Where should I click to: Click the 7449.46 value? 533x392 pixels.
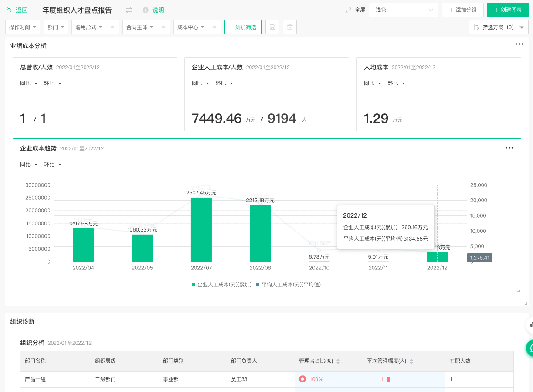pyautogui.click(x=217, y=118)
